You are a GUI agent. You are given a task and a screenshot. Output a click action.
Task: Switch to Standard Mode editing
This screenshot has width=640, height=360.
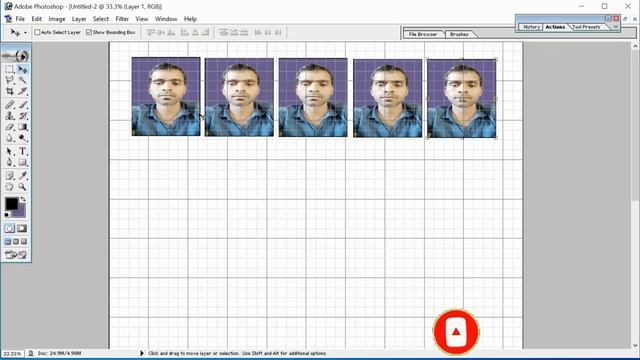click(10, 229)
